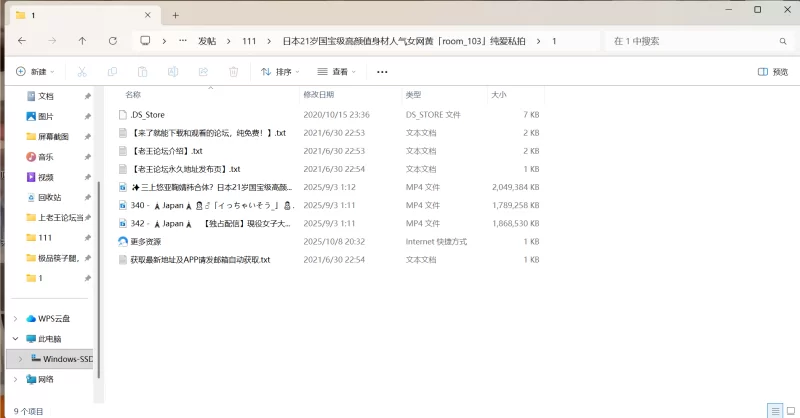Screen dimensions: 800x418
Task: Click the 111 breadcrumb in address bar
Action: (249, 41)
